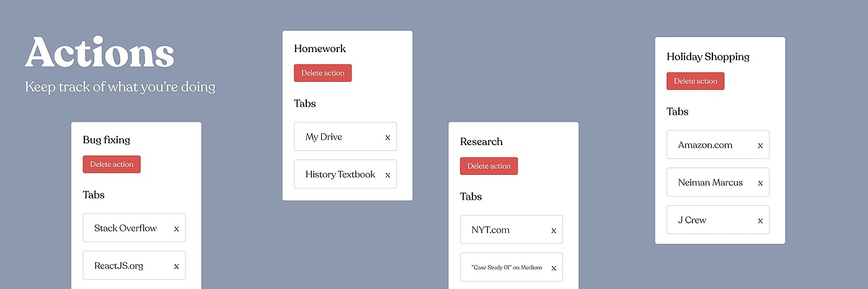The width and height of the screenshot is (868, 289).
Task: Remove the NYT.com tab with its x
Action: click(554, 231)
